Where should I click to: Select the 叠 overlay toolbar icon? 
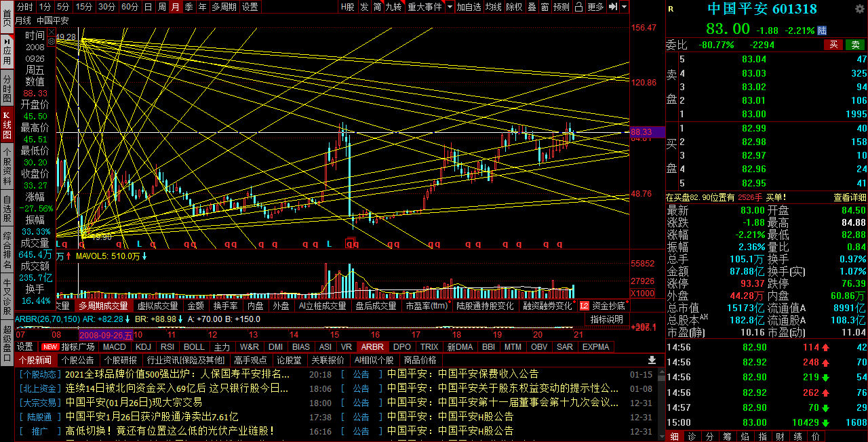(532, 7)
